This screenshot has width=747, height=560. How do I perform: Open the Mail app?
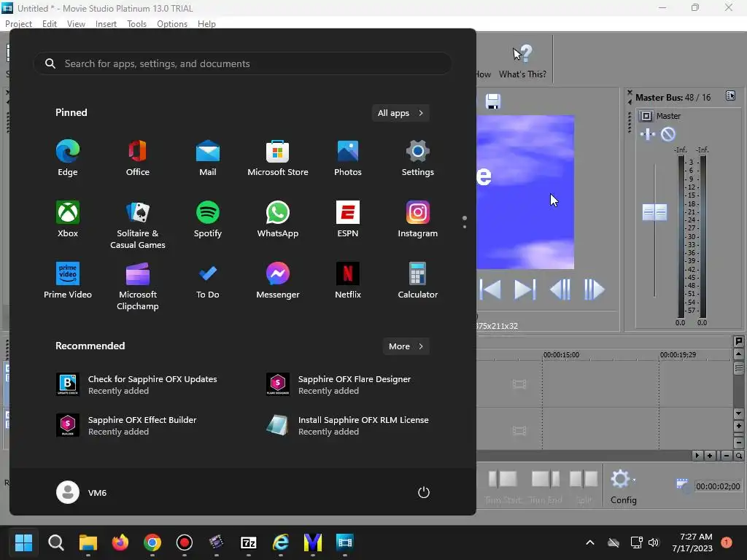(208, 158)
